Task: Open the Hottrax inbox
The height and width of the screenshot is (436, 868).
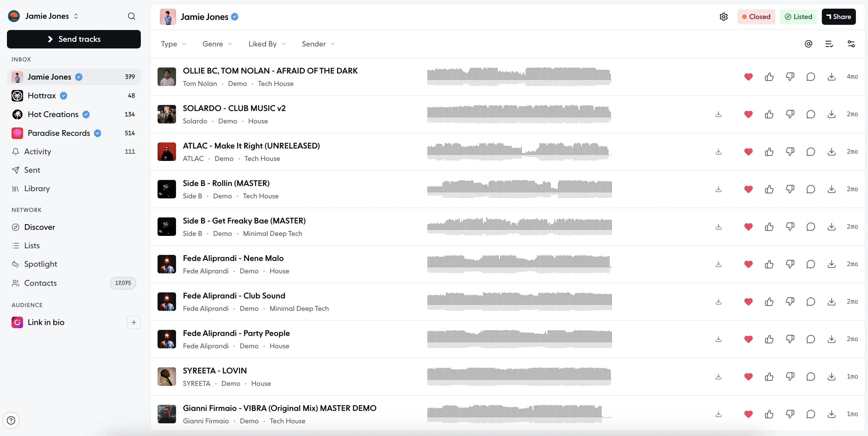Action: pyautogui.click(x=74, y=96)
